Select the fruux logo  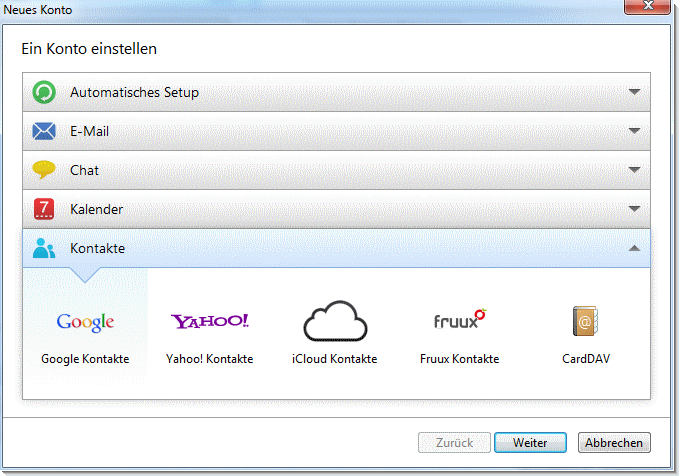tap(459, 320)
